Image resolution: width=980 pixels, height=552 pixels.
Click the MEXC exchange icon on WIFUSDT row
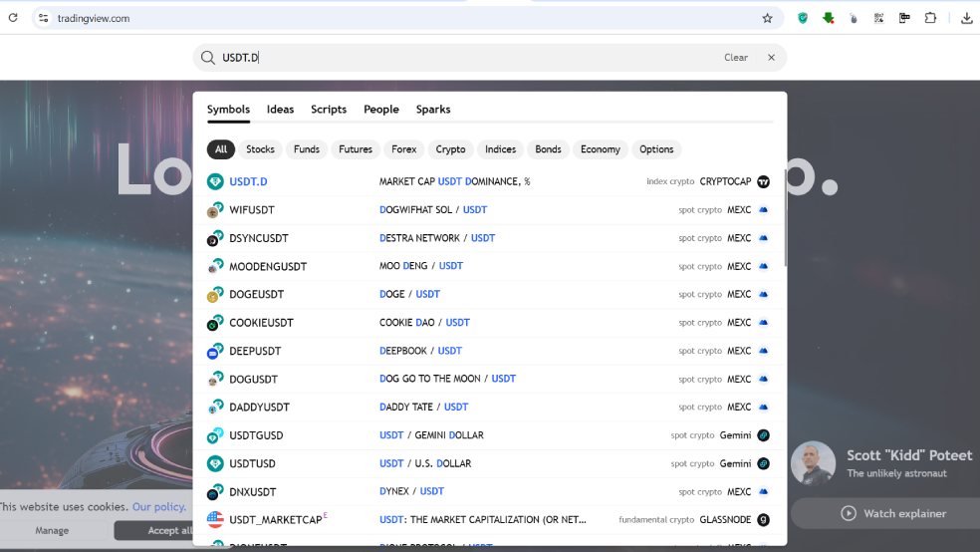coord(763,210)
